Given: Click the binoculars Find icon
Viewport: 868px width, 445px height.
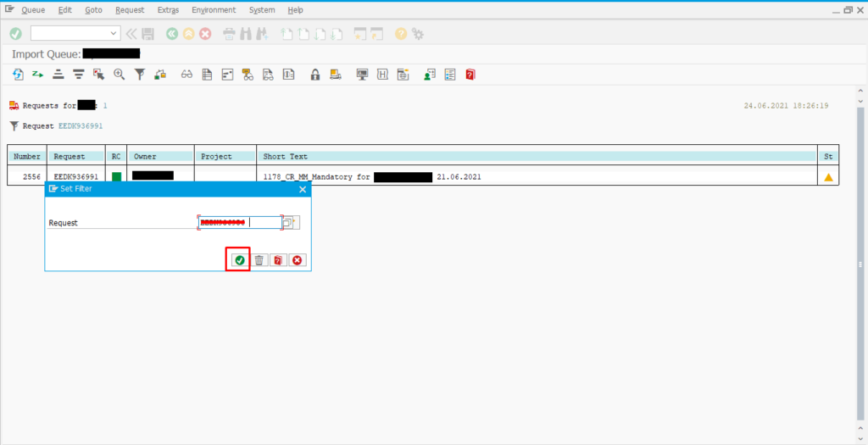Looking at the screenshot, I should 246,34.
